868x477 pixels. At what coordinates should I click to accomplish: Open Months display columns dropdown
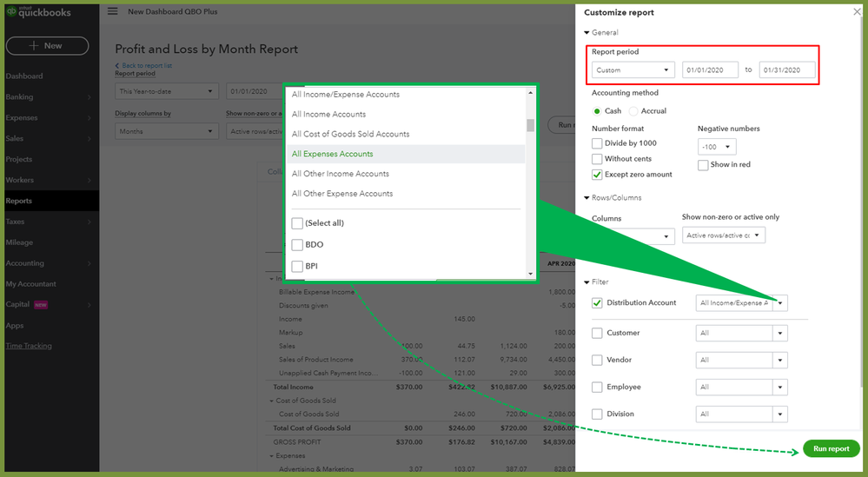click(x=167, y=131)
